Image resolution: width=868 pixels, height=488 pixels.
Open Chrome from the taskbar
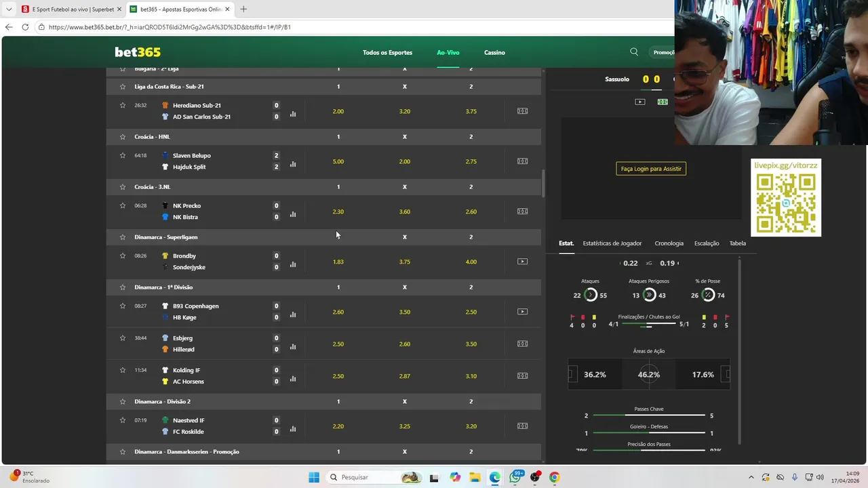point(554,477)
